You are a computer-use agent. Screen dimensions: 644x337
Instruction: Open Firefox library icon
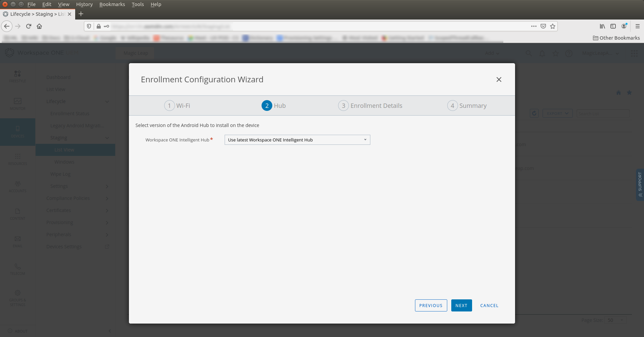click(602, 26)
